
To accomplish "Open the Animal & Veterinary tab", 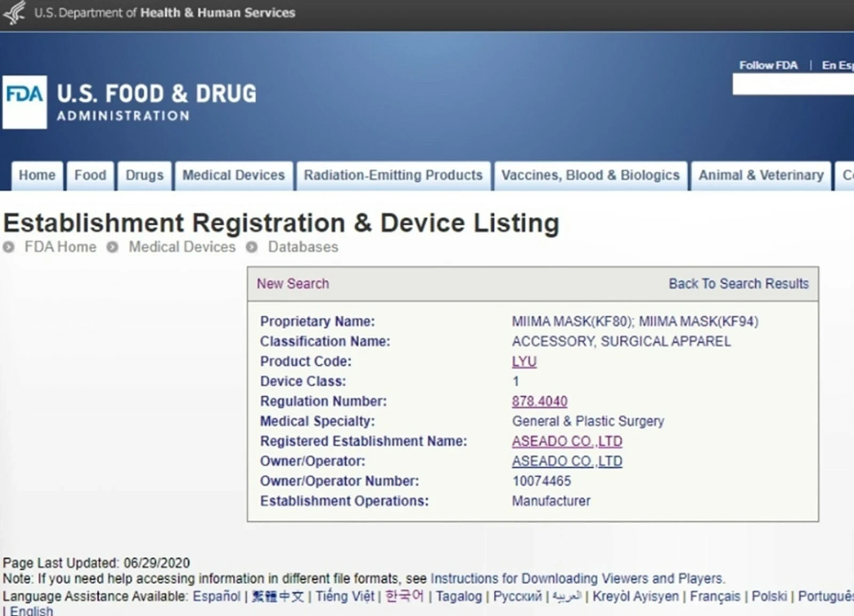I will pyautogui.click(x=761, y=176).
